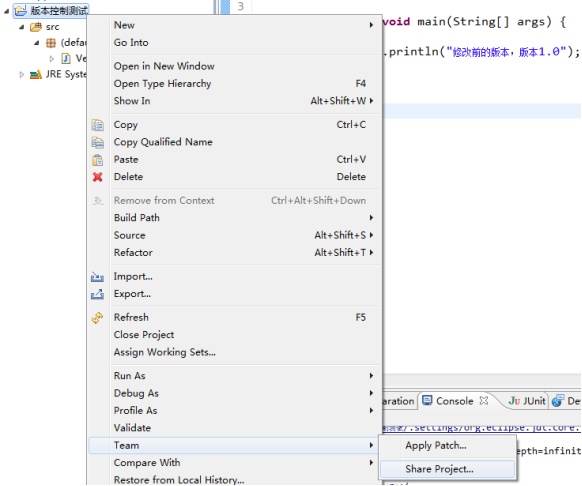Click the Copy Qualified Name icon
The width and height of the screenshot is (582, 486).
98,142
